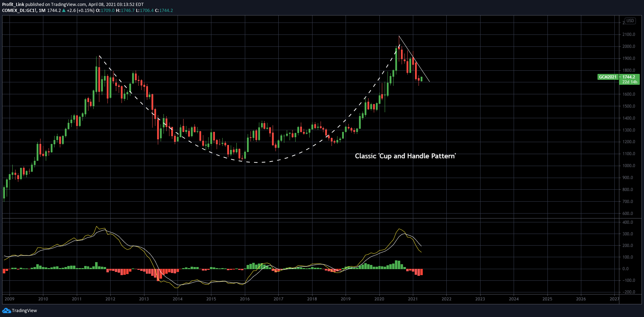The image size is (644, 317).
Task: Click the 1500.0 price axis label
Action: pyautogui.click(x=629, y=106)
